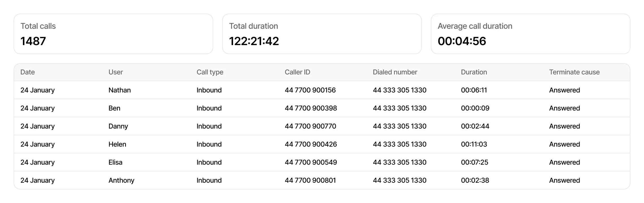Click duration 00:02:44 in Danny's row

coord(475,126)
